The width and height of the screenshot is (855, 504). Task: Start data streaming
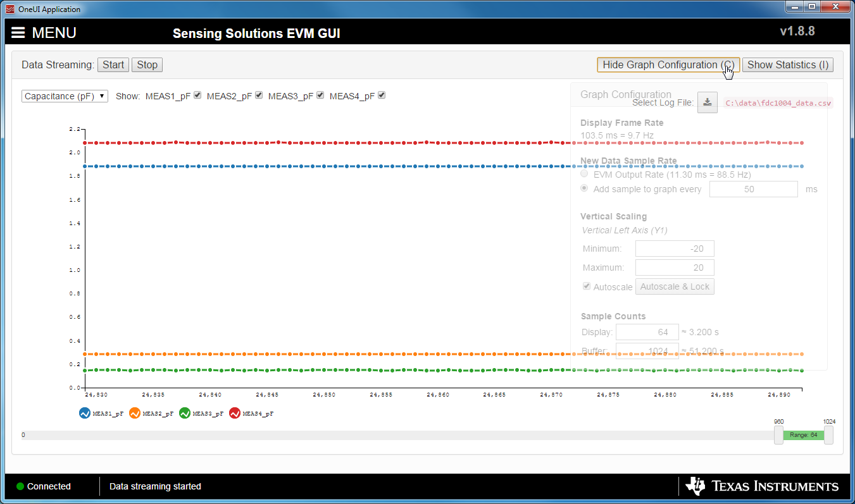point(113,65)
